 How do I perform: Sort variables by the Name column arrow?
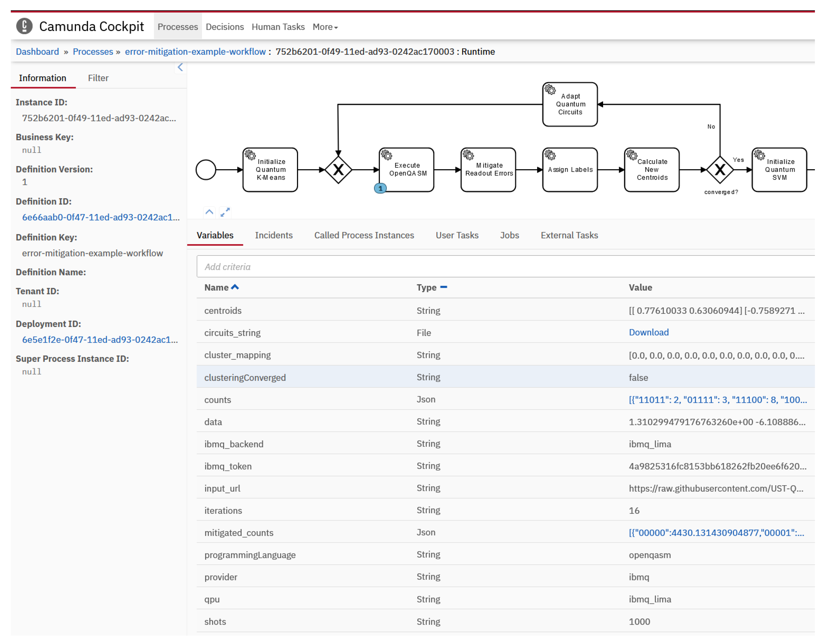pyautogui.click(x=235, y=287)
